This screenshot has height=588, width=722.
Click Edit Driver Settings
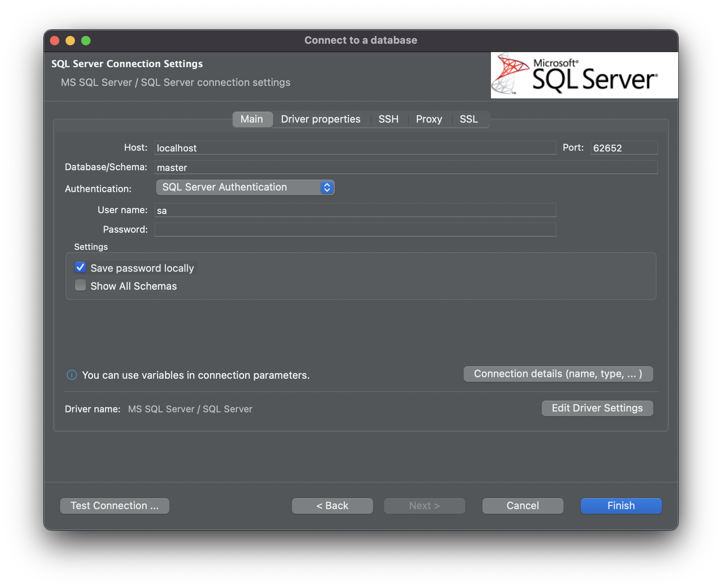[597, 408]
